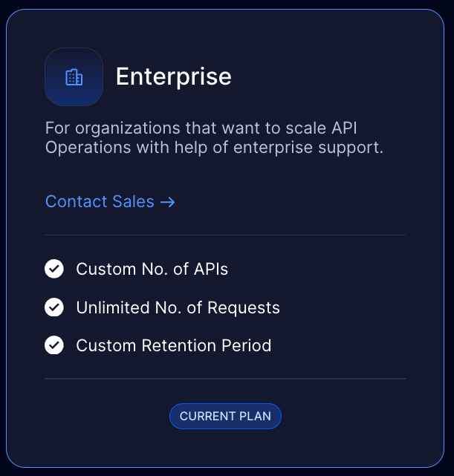Click the checkmark beside Custom Retention Period
454x476 pixels.
(54, 345)
